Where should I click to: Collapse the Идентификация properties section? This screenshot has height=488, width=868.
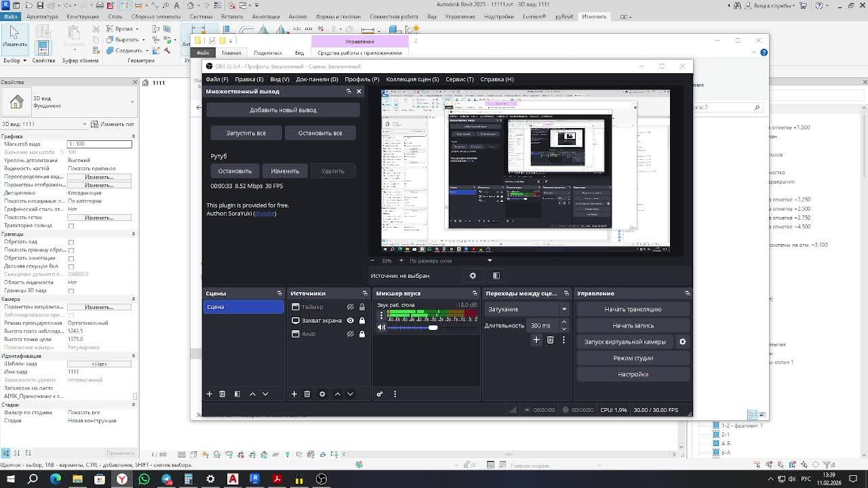click(133, 356)
